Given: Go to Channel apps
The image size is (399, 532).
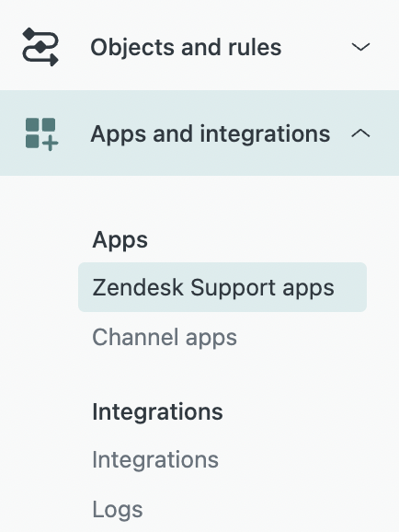Looking at the screenshot, I should point(165,337).
